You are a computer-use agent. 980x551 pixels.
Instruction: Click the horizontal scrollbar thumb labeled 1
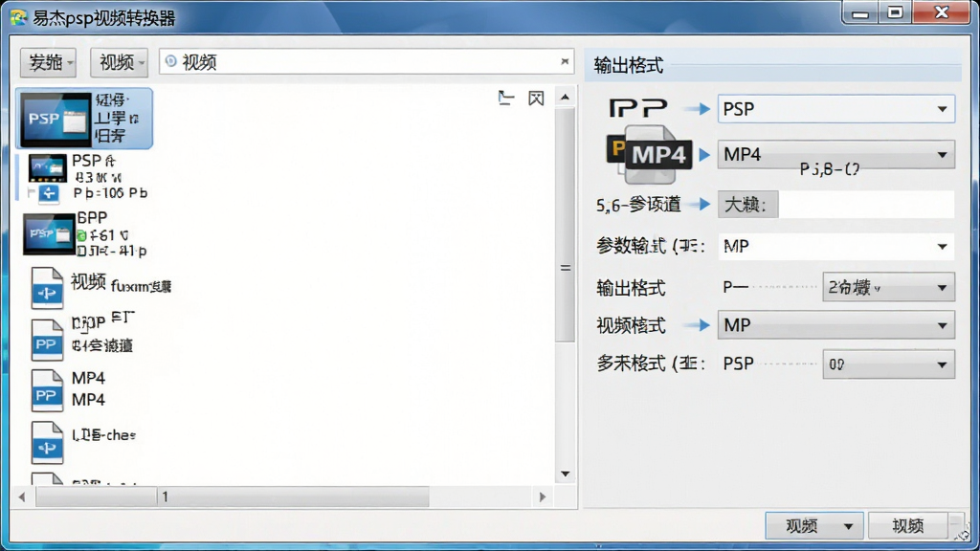point(233,497)
